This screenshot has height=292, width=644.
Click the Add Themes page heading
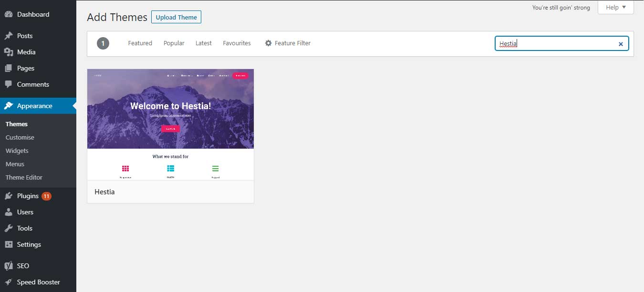117,17
